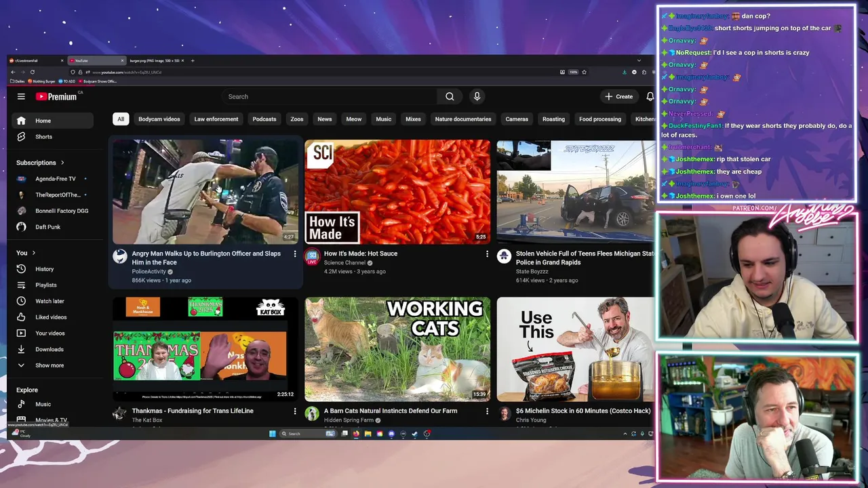Open Bonnelli Factory DGG subscription
Screen dimensions: 868x488
[53, 211]
